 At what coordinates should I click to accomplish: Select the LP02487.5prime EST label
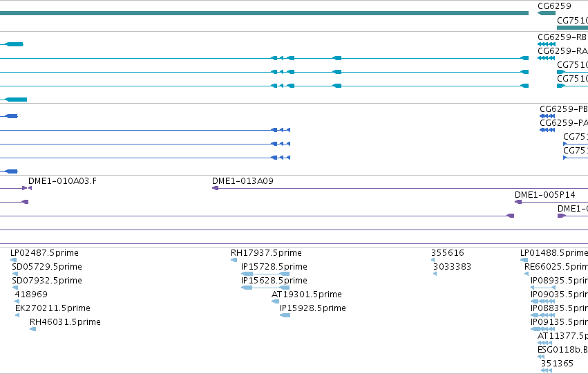click(45, 253)
